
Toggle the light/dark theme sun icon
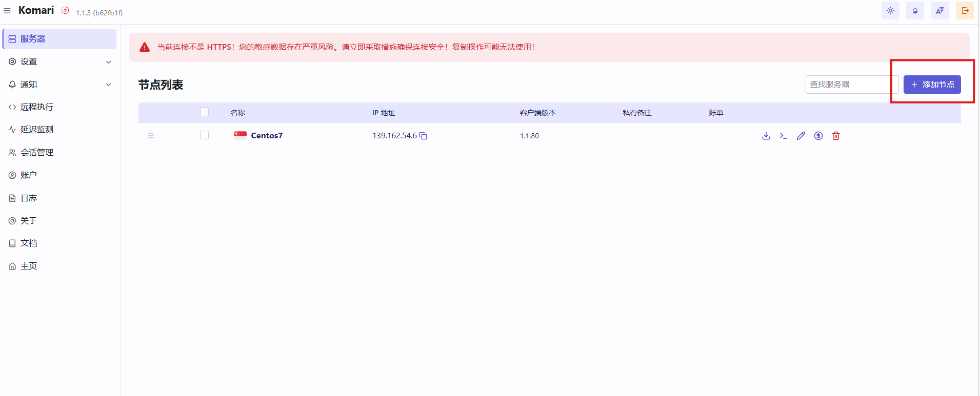tap(890, 11)
